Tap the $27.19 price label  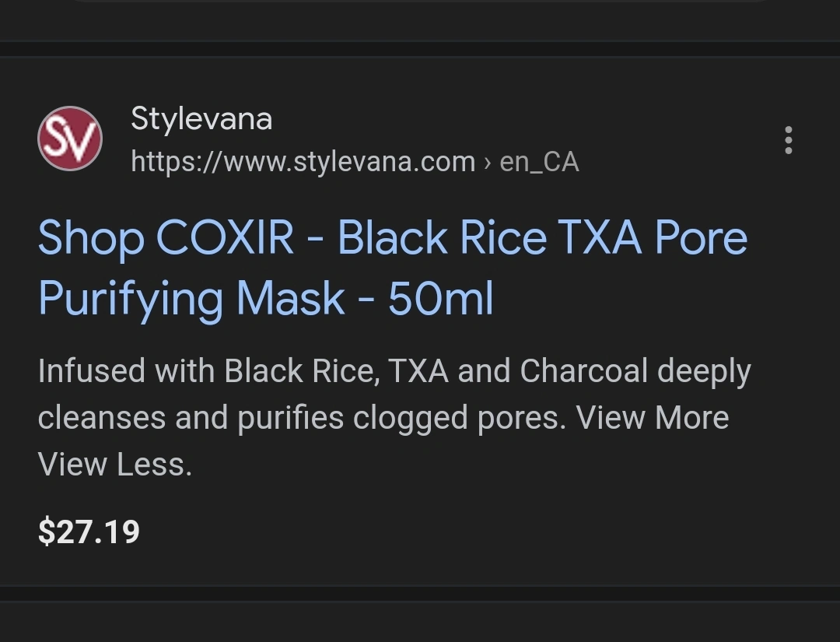89,532
